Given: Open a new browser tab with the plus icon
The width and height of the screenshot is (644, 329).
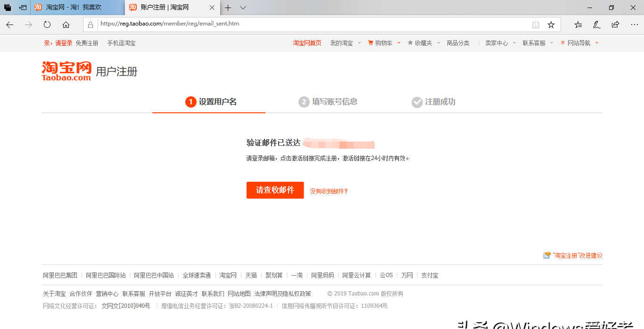Looking at the screenshot, I should pyautogui.click(x=228, y=8).
